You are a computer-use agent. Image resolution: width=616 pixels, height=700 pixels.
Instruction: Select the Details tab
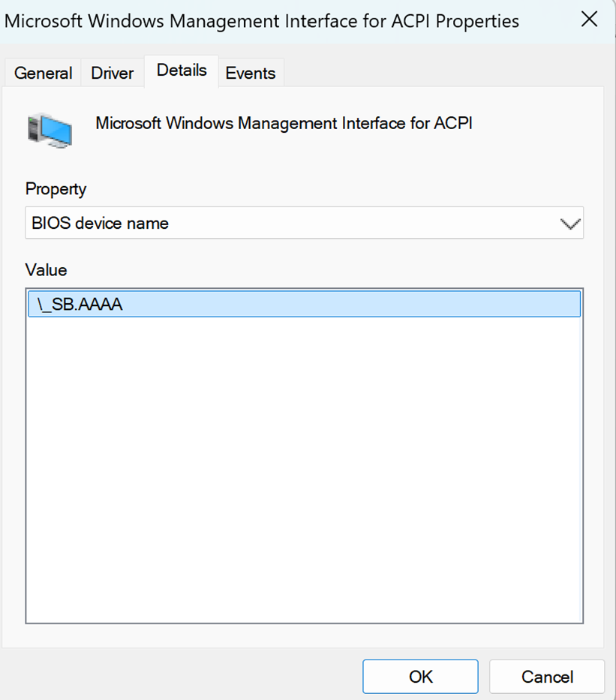pos(182,71)
